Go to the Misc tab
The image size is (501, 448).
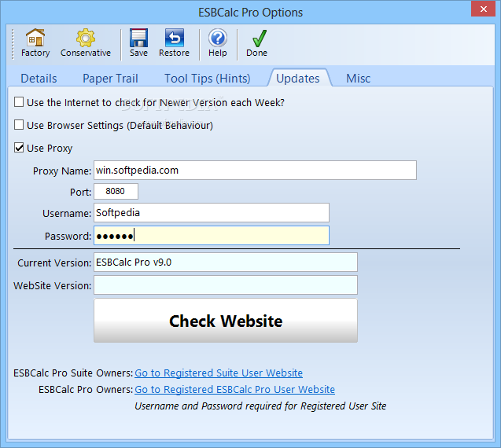point(358,79)
